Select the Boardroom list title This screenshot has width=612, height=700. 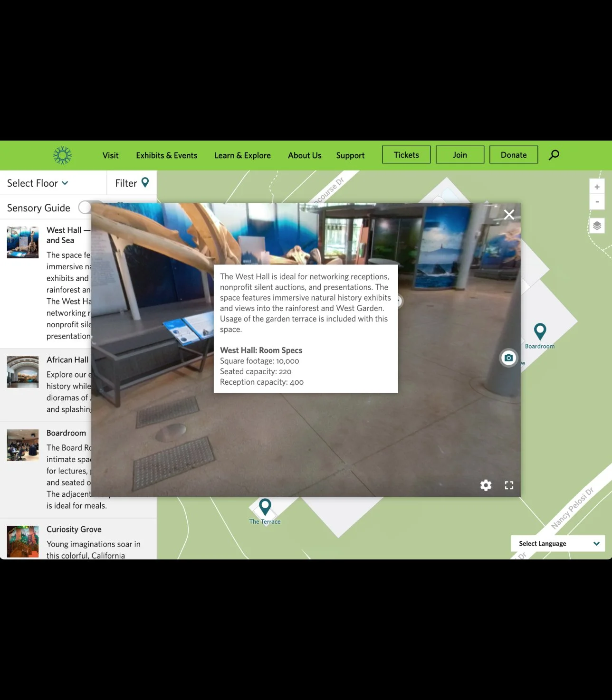67,433
